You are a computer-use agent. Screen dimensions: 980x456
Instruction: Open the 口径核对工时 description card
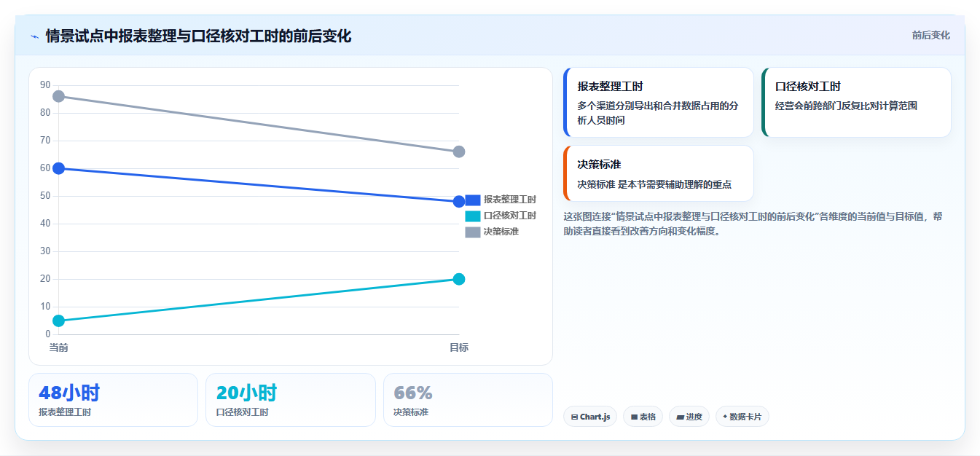tap(856, 103)
